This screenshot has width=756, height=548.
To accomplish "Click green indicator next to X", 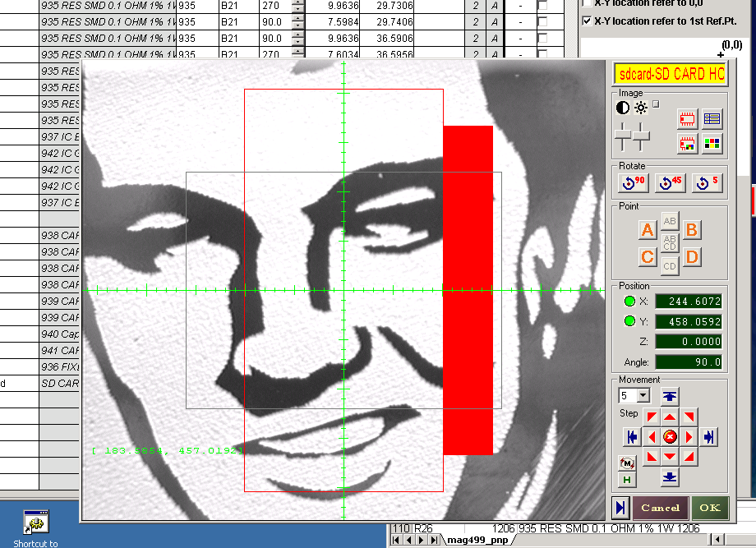I will (629, 302).
